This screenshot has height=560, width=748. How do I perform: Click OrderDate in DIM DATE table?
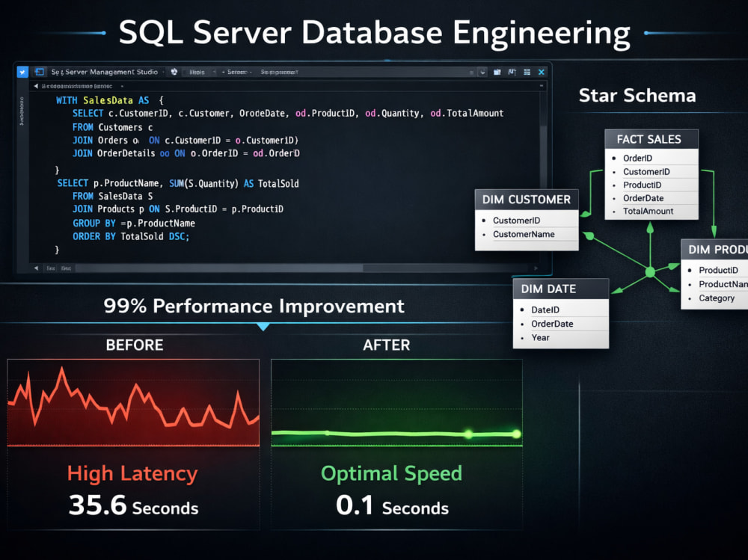pyautogui.click(x=552, y=324)
